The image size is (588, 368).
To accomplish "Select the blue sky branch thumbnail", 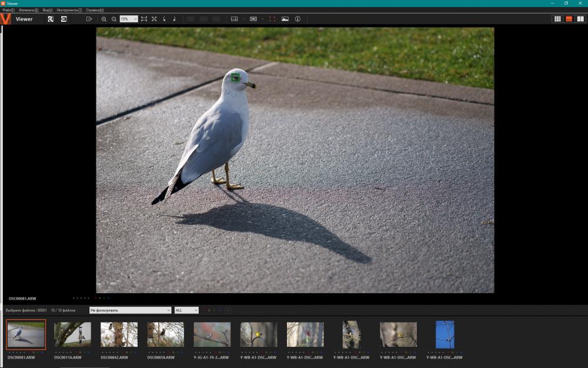I will tap(445, 334).
